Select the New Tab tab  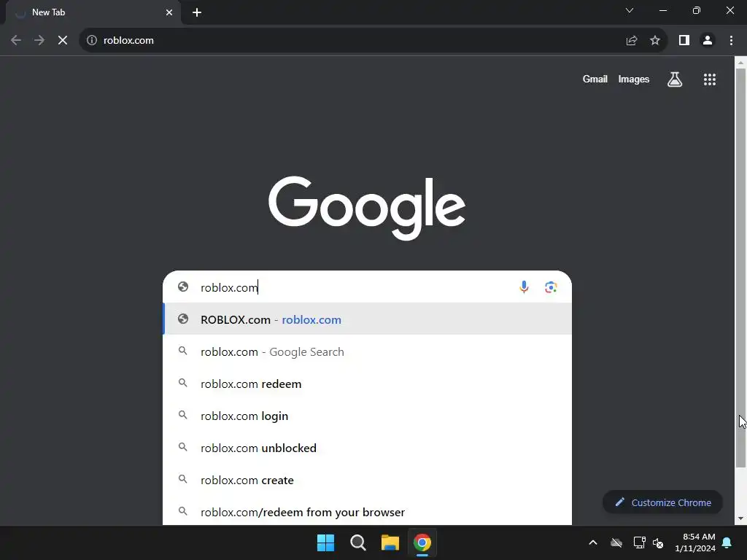93,12
